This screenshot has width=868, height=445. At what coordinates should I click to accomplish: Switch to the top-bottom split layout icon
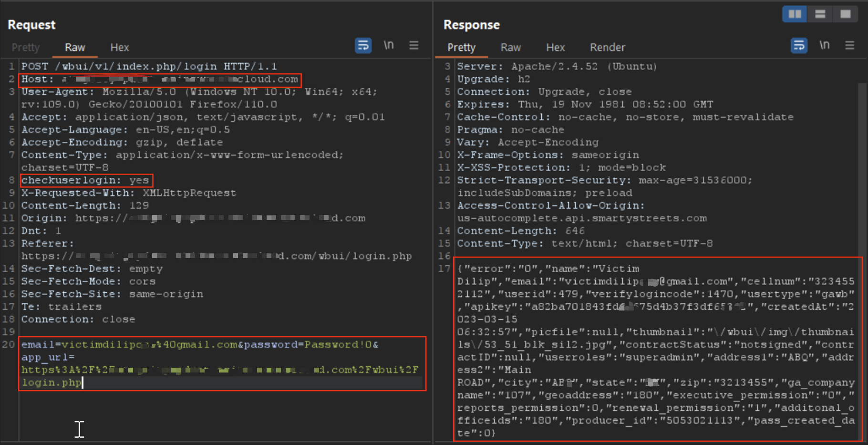[x=820, y=14]
